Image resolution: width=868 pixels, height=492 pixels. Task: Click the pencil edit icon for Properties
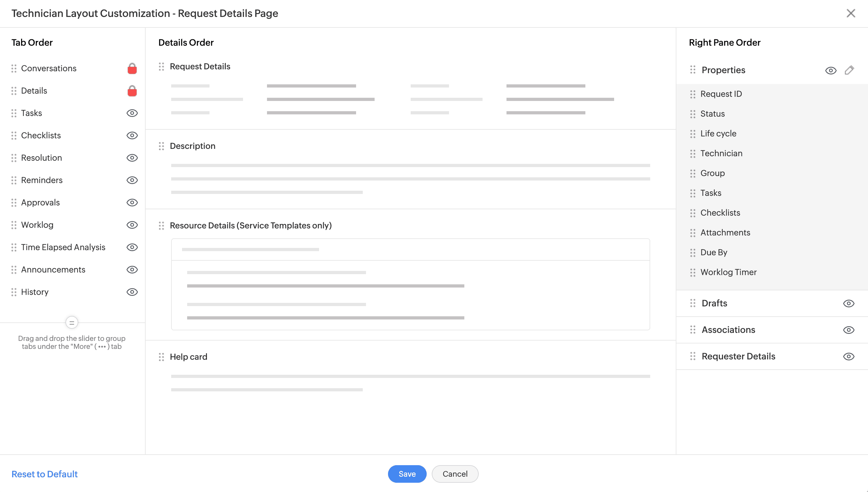849,70
